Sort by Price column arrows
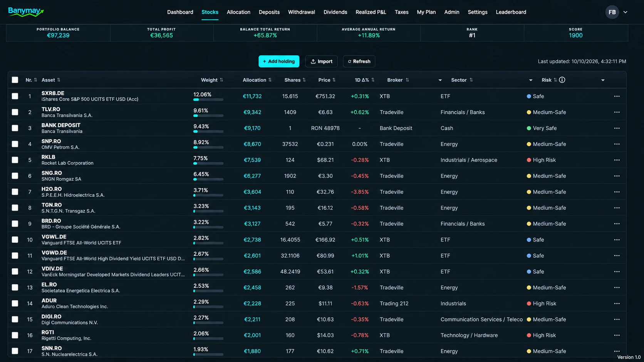This screenshot has width=644, height=362. tap(334, 80)
